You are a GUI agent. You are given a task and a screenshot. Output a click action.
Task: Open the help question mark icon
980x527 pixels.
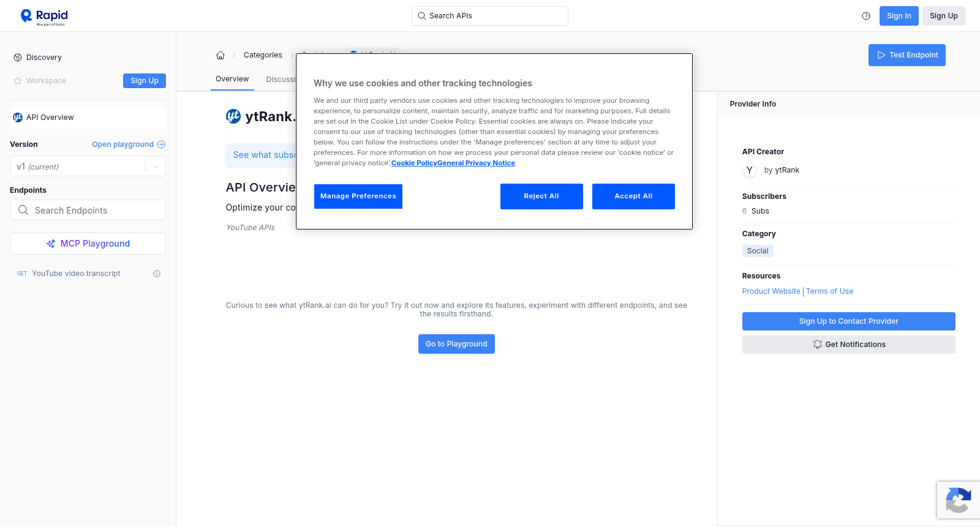866,16
